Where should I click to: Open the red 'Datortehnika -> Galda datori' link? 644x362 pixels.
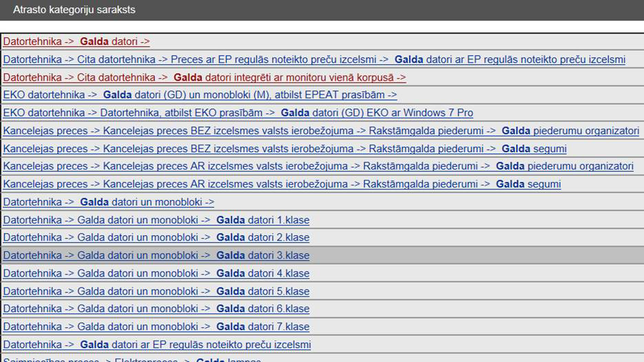pyautogui.click(x=76, y=41)
